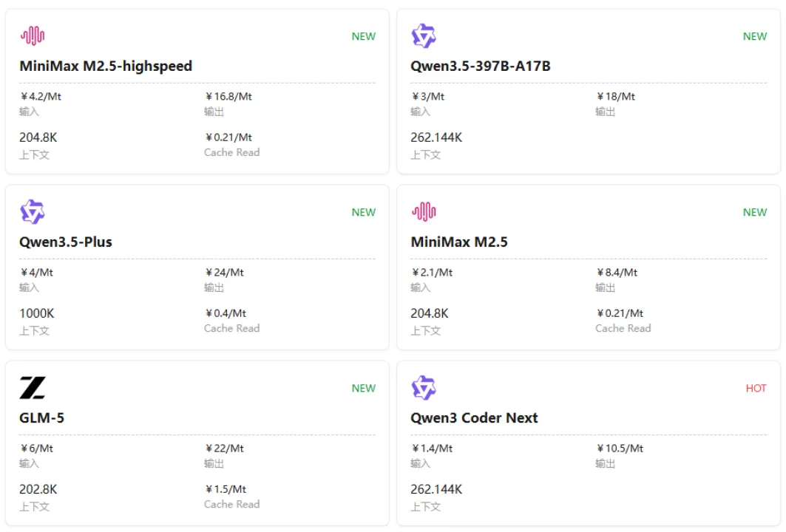This screenshot has height=532, width=786.
Task: Click the NEW badge on Qwen3.5-Plus card
Action: pos(363,212)
